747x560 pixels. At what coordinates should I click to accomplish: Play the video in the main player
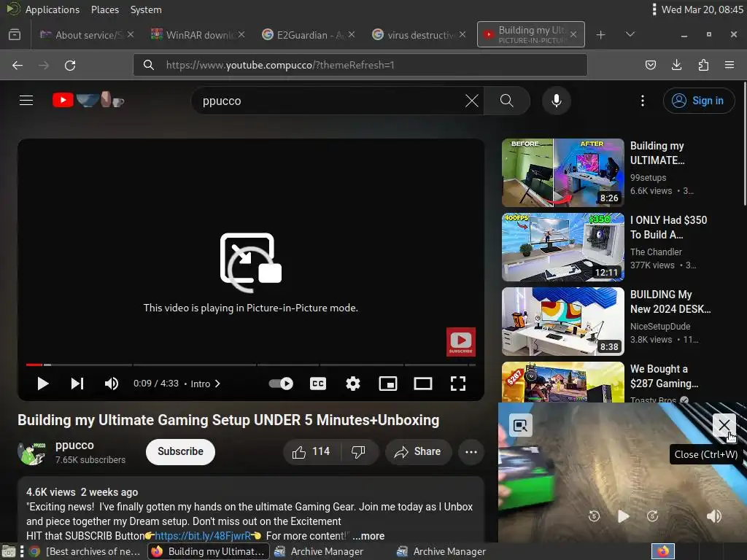(43, 384)
